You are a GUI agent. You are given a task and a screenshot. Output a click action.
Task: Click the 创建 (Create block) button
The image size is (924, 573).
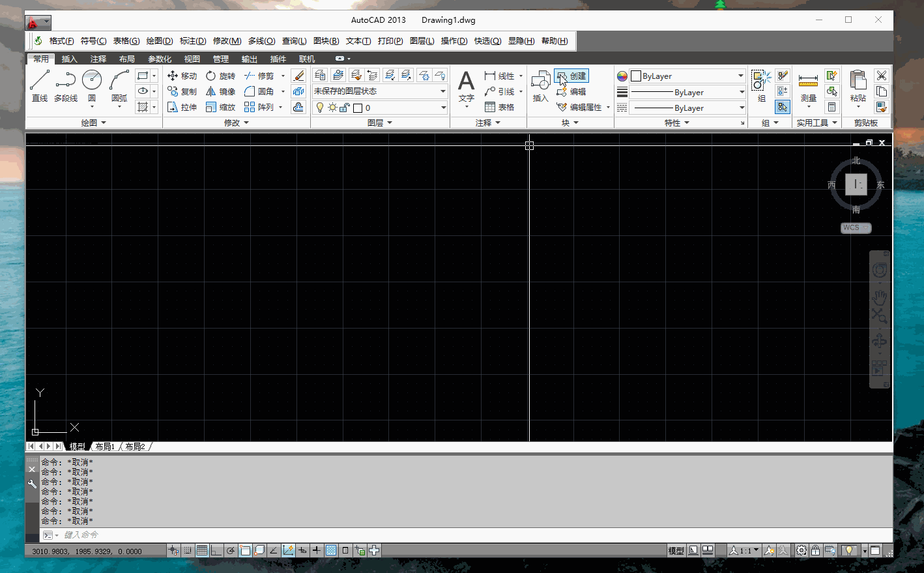coord(571,76)
